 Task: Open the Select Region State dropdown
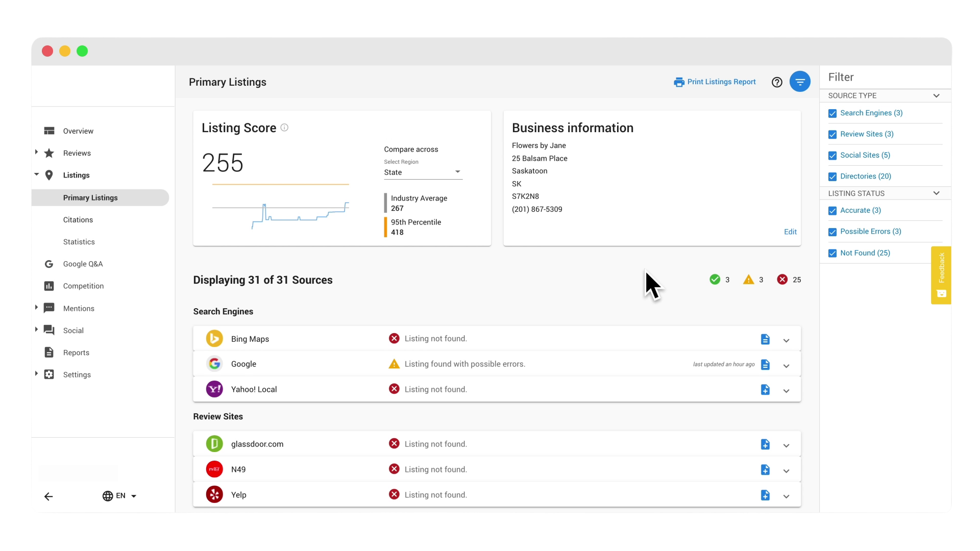point(421,171)
